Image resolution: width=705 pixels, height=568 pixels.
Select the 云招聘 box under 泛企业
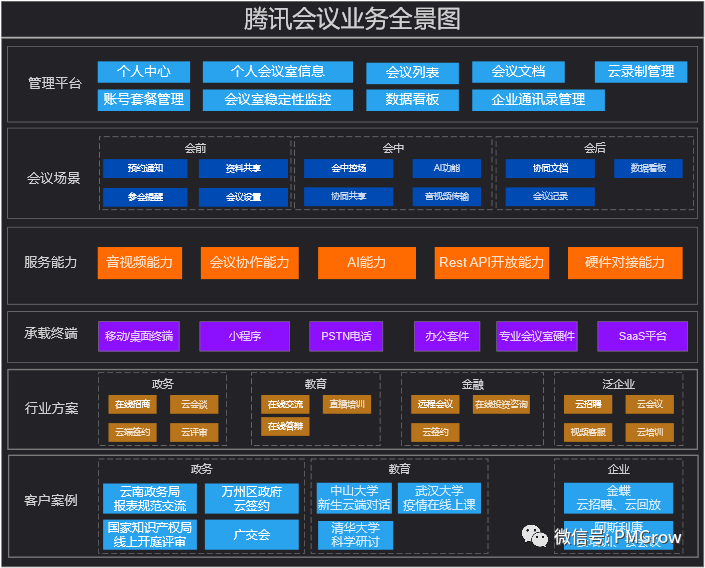click(x=588, y=405)
